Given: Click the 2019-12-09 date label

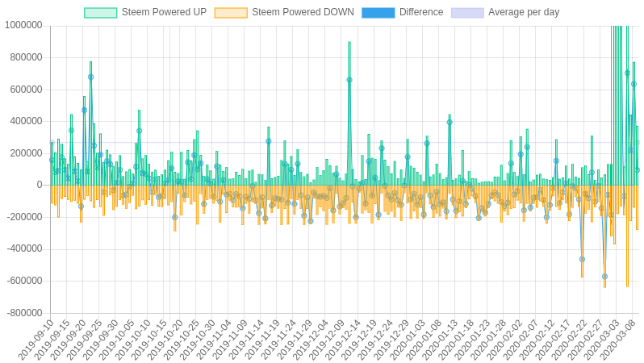Looking at the screenshot, I should click(326, 339).
